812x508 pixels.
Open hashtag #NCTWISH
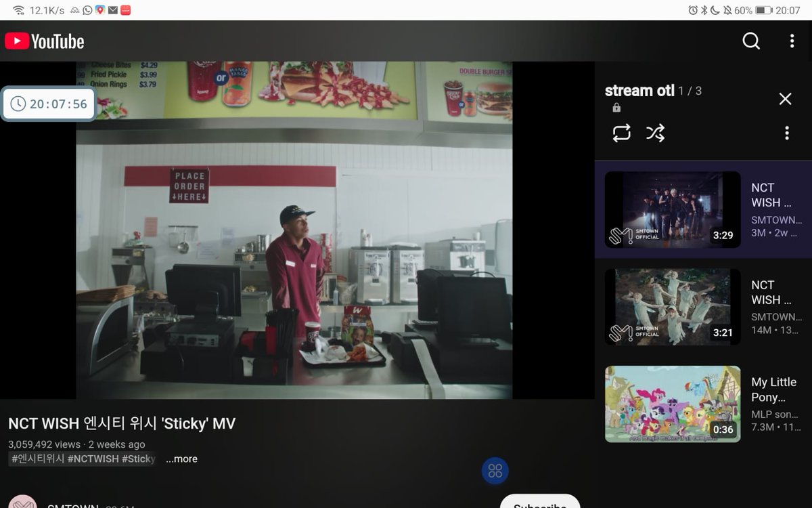coord(93,459)
